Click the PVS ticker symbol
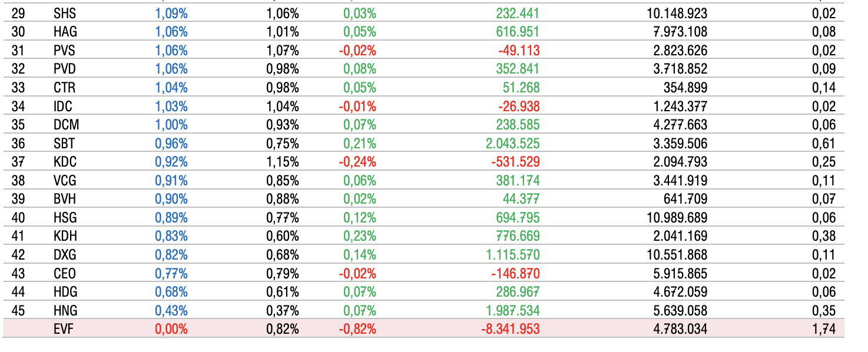 64,51
